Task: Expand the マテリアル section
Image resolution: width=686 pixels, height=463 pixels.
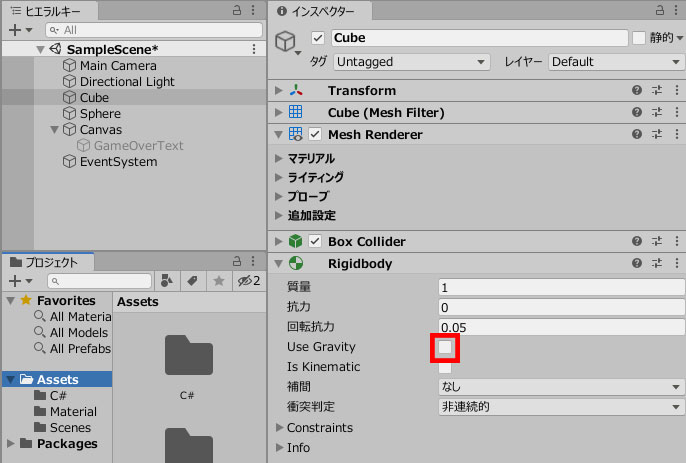Action: [x=279, y=158]
